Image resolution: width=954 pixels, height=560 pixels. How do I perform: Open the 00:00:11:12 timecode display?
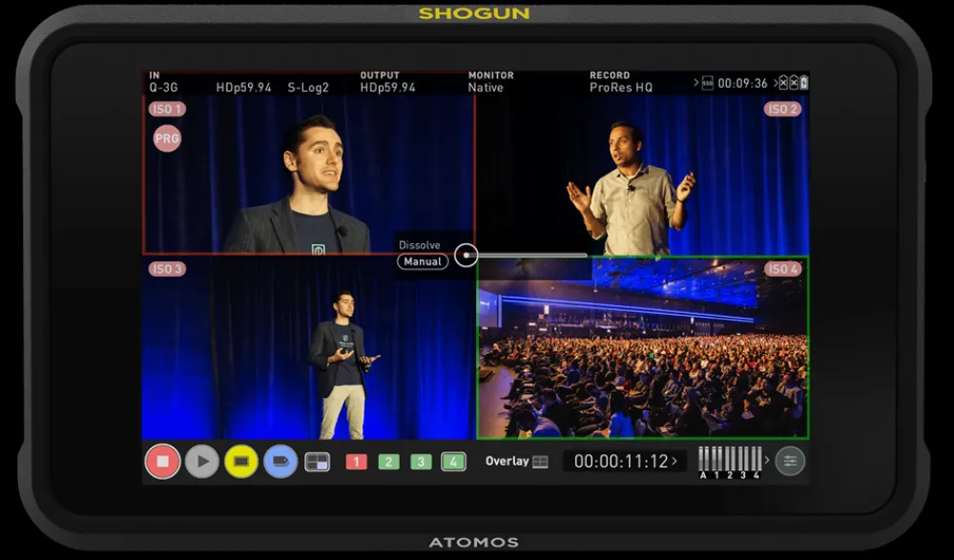[x=625, y=462]
